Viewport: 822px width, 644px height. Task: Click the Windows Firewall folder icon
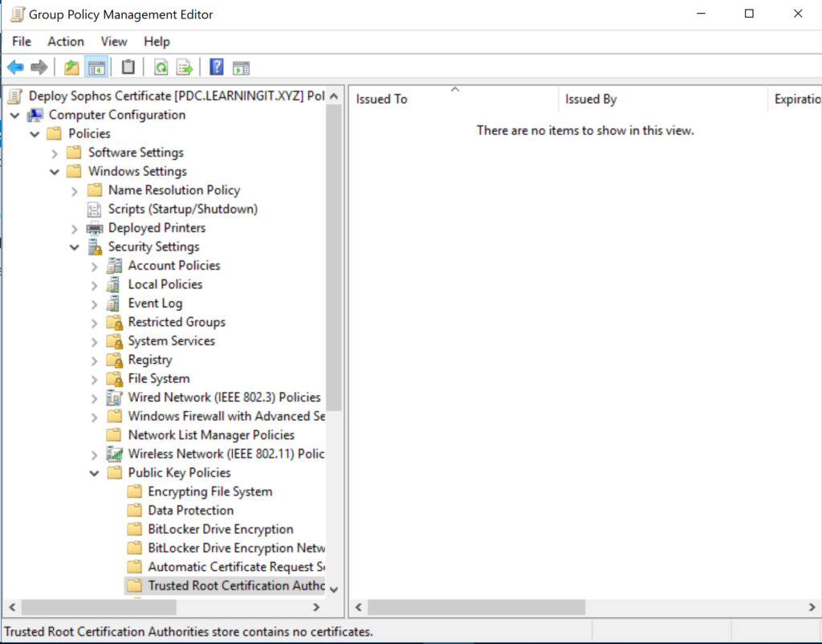pyautogui.click(x=114, y=417)
